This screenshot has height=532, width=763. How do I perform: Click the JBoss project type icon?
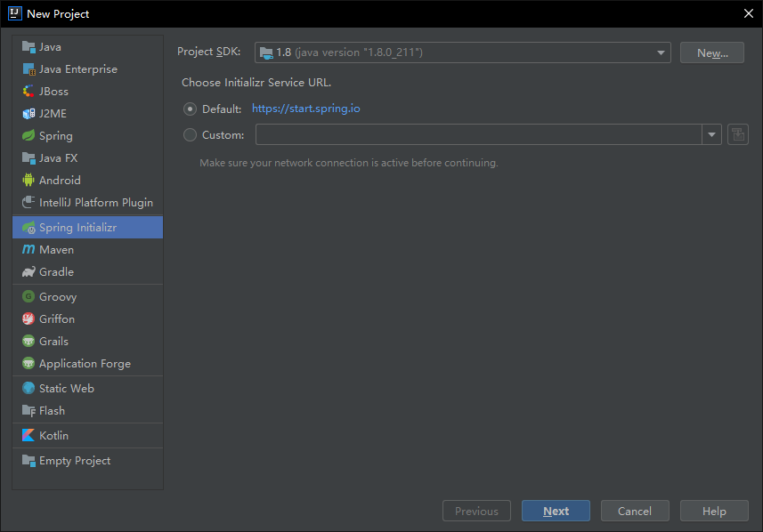28,91
